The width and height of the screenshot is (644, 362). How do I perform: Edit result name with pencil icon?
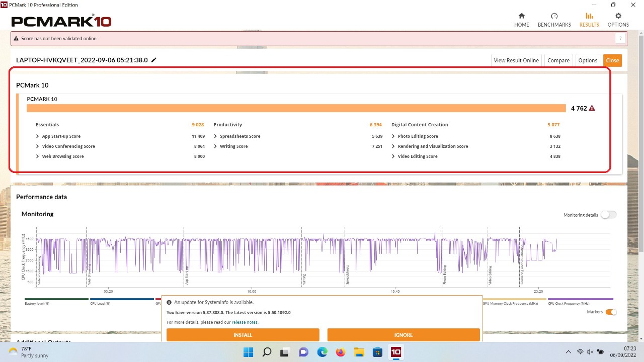[154, 60]
